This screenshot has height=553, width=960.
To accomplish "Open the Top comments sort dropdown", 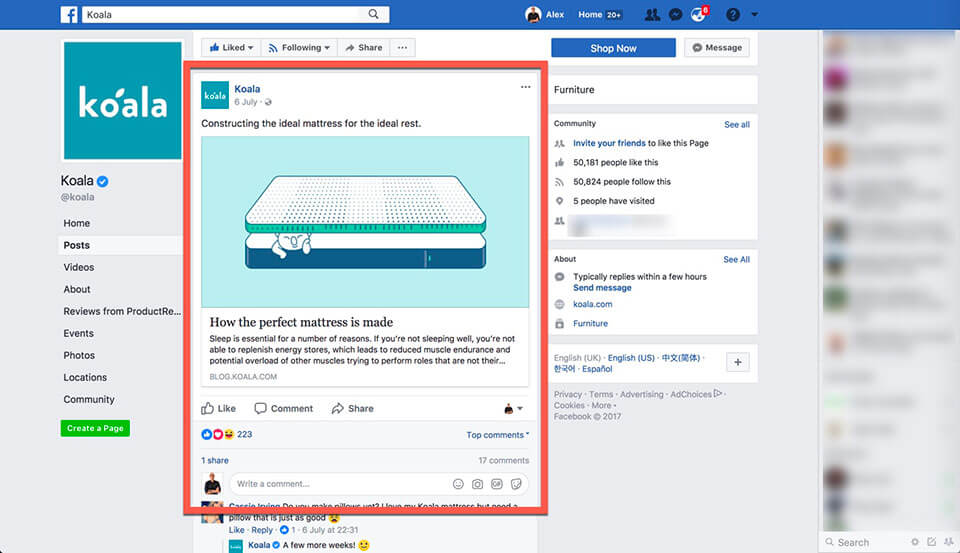I will point(497,435).
